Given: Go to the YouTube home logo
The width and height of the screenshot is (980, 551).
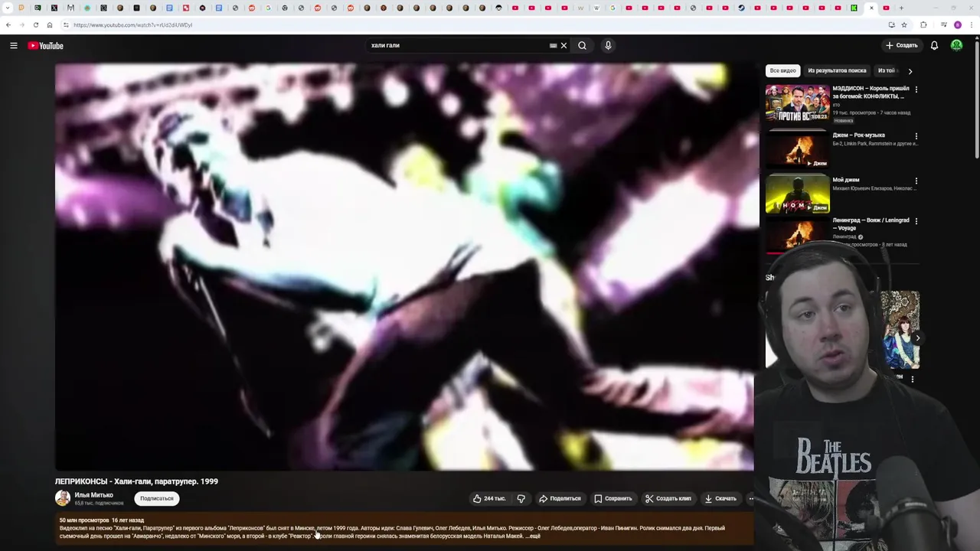Looking at the screenshot, I should [46, 46].
